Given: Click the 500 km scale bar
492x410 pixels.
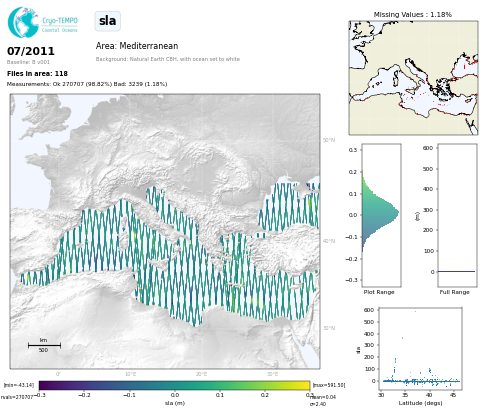Looking at the screenshot, I should (x=44, y=345).
